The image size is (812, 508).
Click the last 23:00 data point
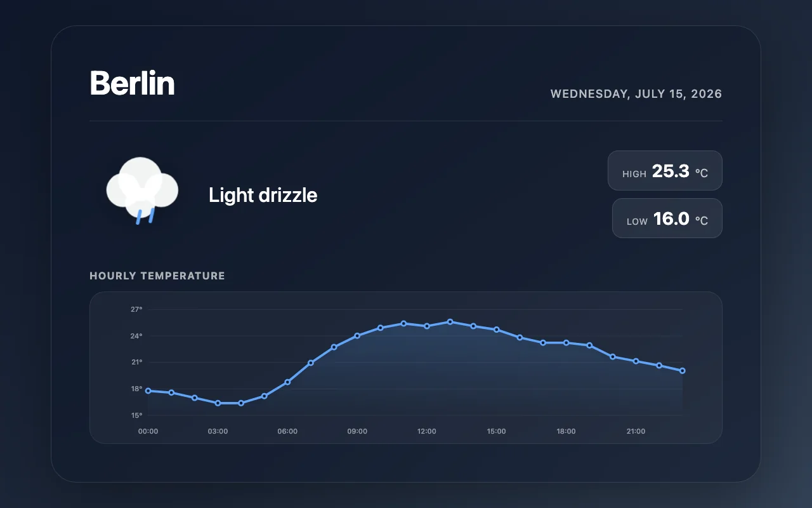pyautogui.click(x=683, y=371)
